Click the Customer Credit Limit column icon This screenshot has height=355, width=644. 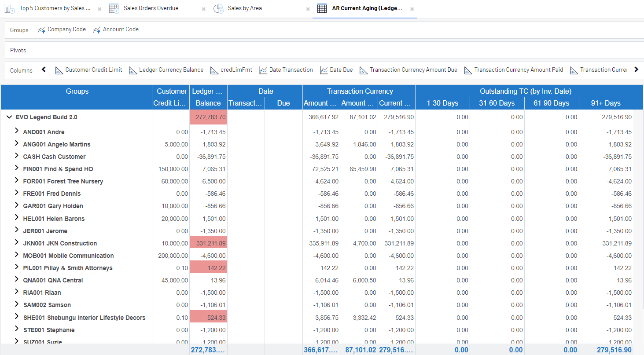[x=59, y=70]
